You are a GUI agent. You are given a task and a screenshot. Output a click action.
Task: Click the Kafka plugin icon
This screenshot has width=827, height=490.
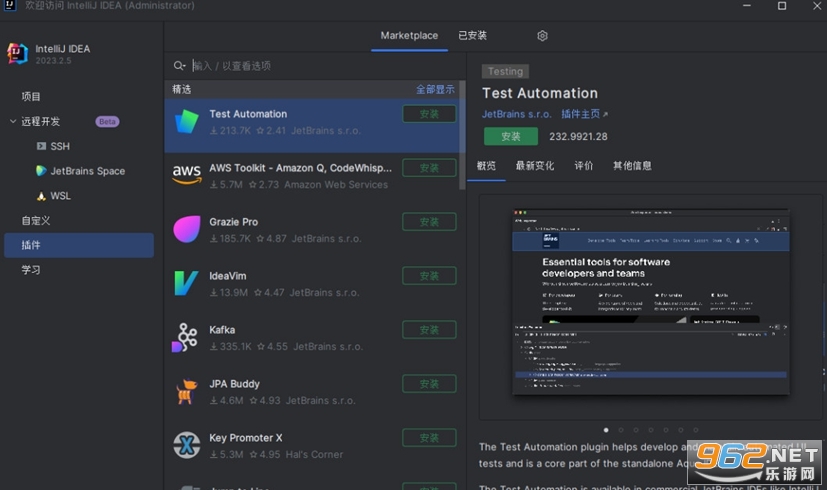coord(185,338)
